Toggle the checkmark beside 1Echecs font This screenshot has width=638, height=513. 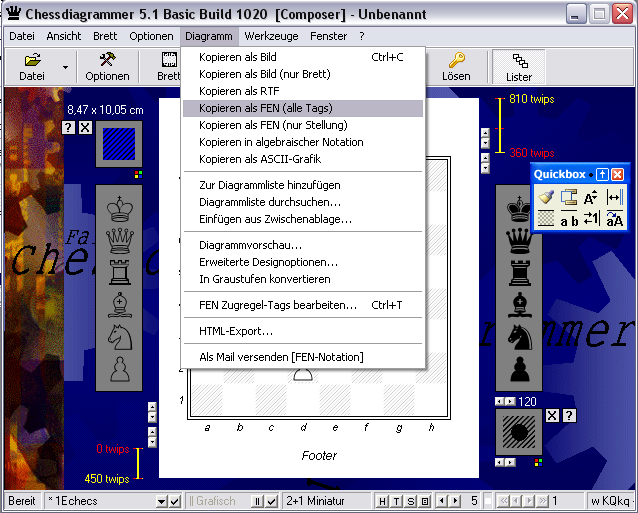tap(175, 502)
